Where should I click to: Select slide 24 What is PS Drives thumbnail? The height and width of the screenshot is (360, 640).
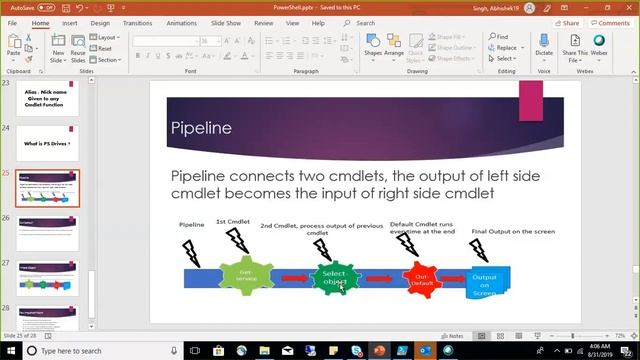pyautogui.click(x=47, y=143)
